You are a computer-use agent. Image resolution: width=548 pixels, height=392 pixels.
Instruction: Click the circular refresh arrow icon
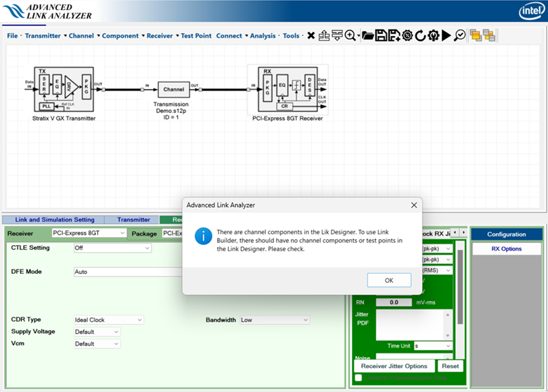pos(420,36)
